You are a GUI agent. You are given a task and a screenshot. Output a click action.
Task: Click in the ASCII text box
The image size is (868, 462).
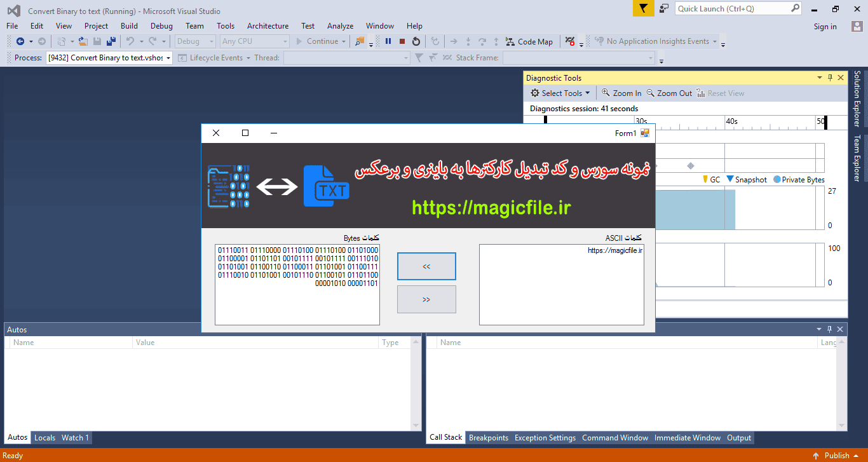[x=562, y=285]
